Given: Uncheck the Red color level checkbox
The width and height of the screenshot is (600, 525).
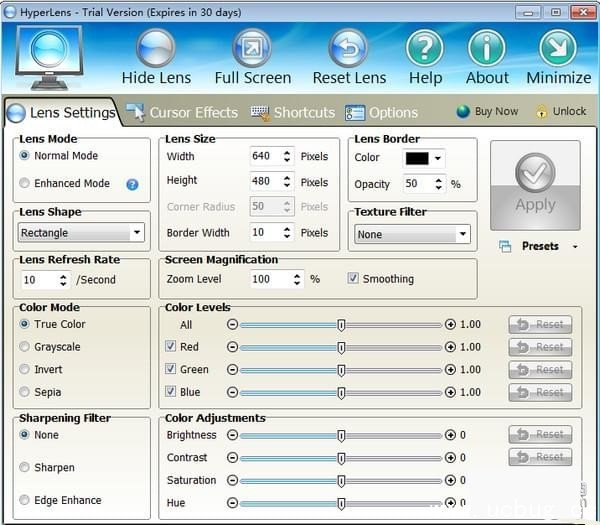Looking at the screenshot, I should tap(172, 347).
